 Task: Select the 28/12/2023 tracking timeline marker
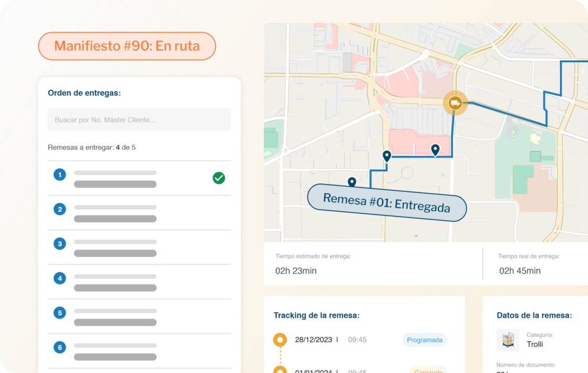tap(280, 340)
